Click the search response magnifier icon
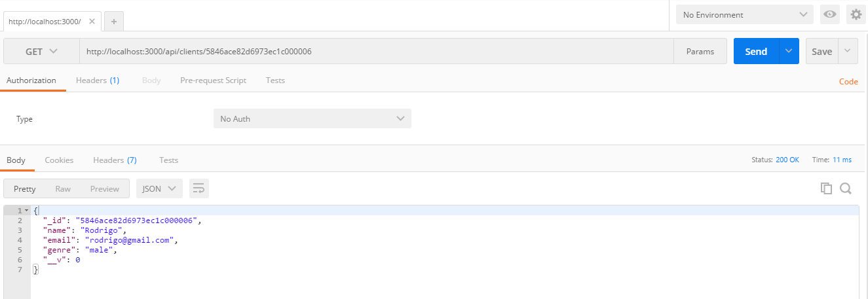The width and height of the screenshot is (868, 299). (x=846, y=188)
